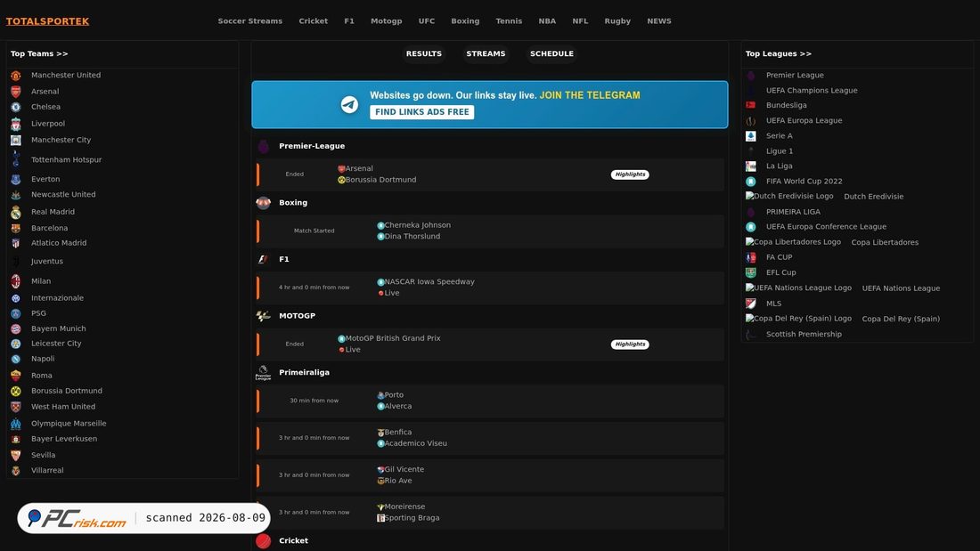The height and width of the screenshot is (551, 980).
Task: Click the MOTOGP section logo icon
Action: click(x=263, y=316)
